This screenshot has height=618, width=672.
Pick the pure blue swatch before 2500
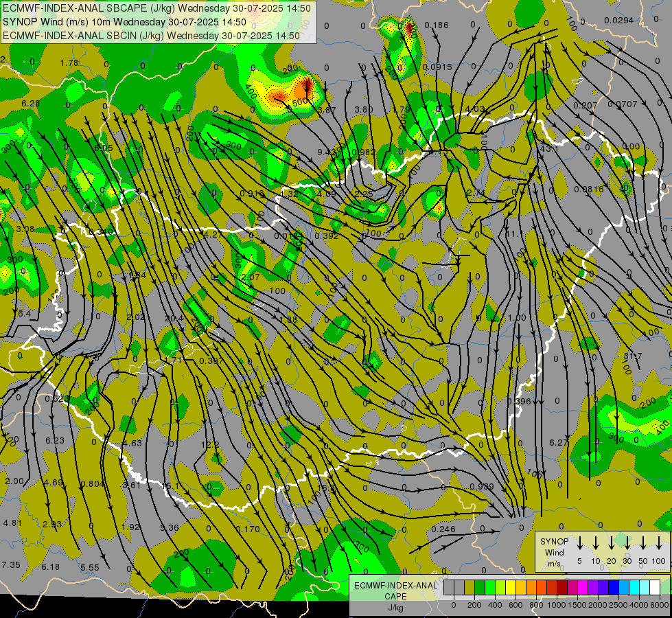[x=613, y=588]
